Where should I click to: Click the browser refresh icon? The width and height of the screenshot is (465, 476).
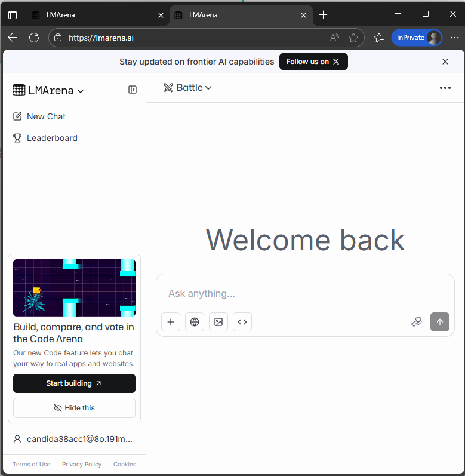click(x=34, y=38)
